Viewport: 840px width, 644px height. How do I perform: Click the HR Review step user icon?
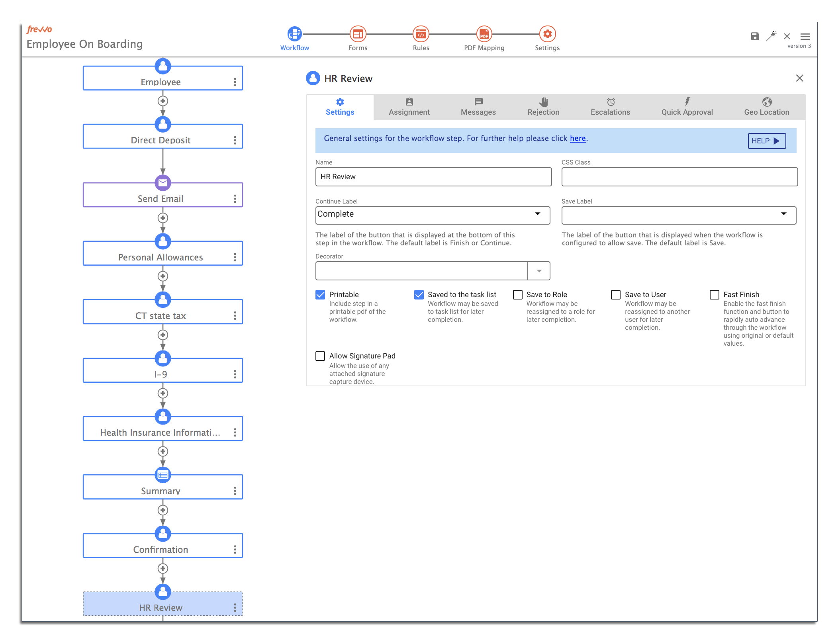163,592
